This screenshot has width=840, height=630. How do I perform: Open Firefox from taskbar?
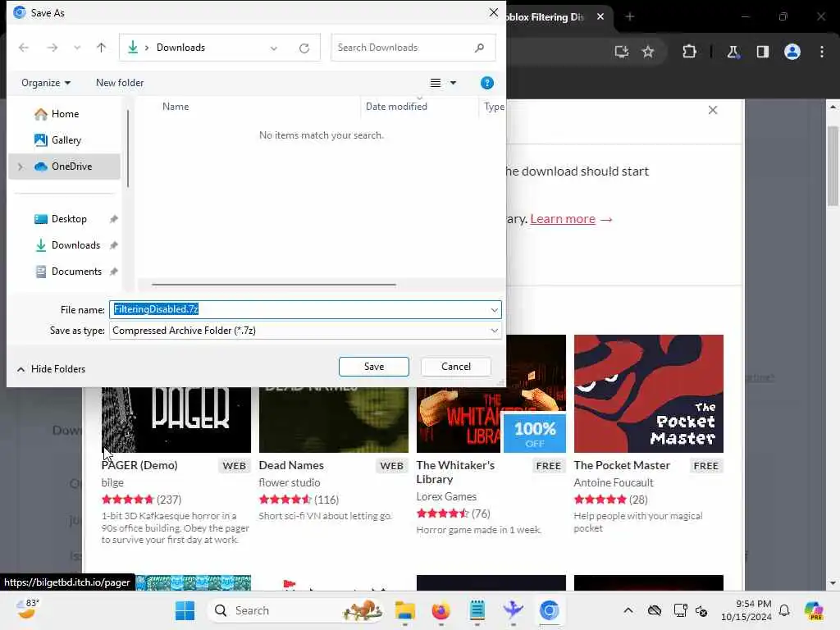[441, 610]
